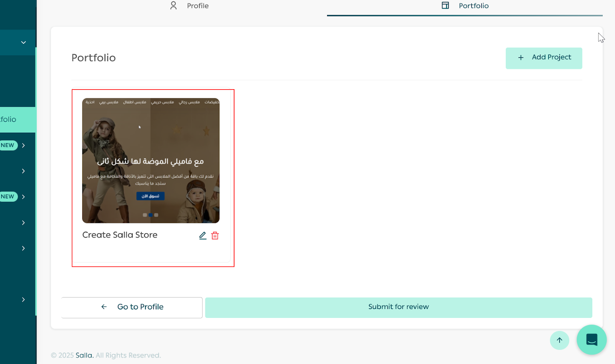This screenshot has height=364, width=615.
Task: Edit the Create Salla Store project
Action: coord(203,236)
